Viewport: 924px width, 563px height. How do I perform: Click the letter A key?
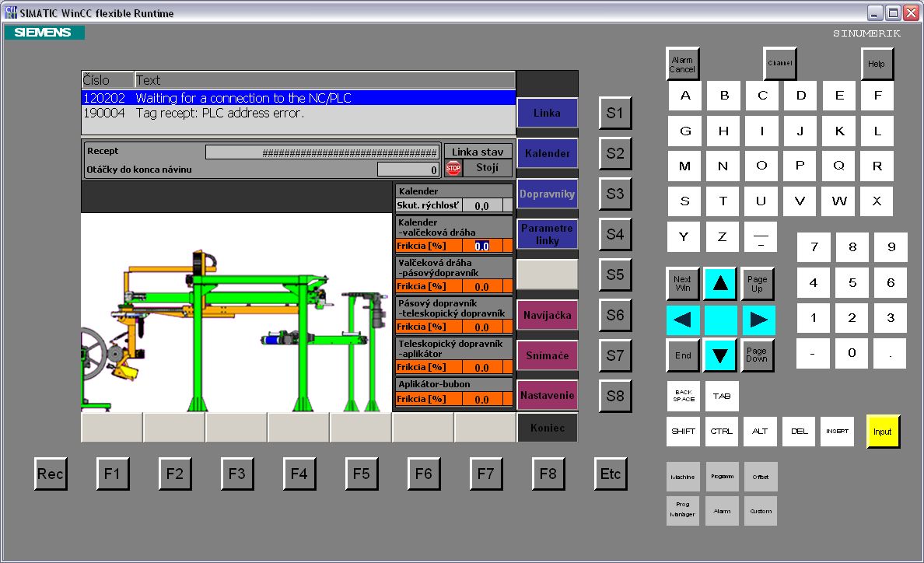[x=685, y=96]
